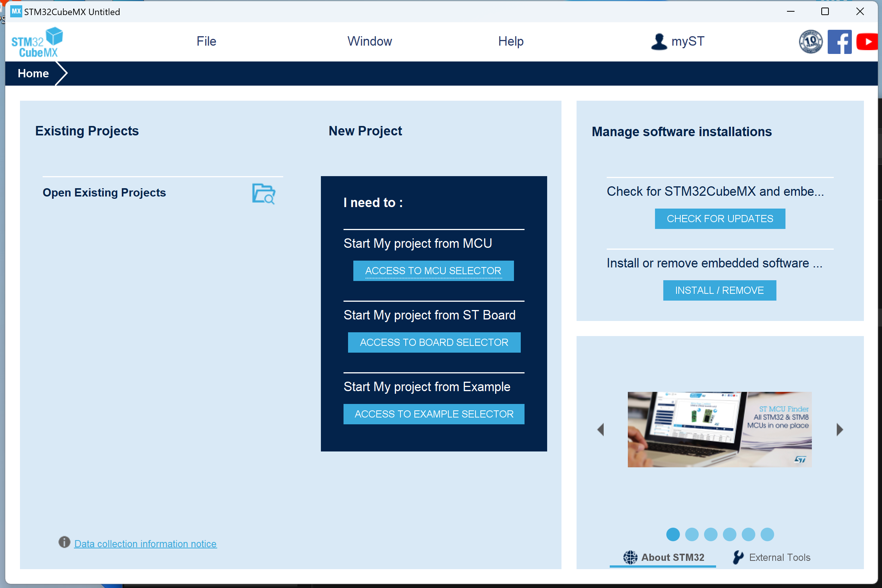Viewport: 882px width, 588px height.
Task: Click the myST login text
Action: click(x=688, y=41)
